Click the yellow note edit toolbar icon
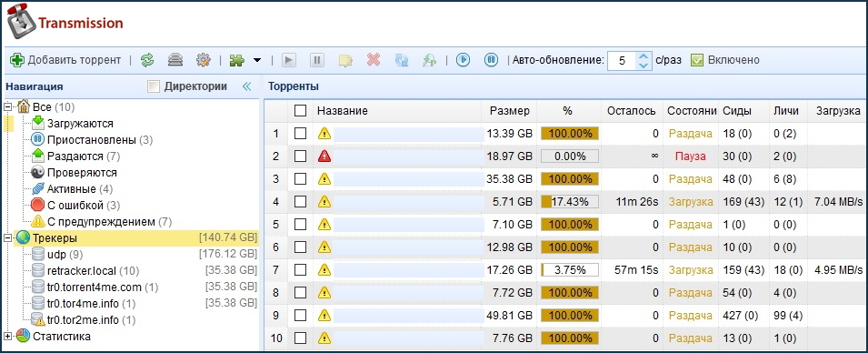868x353 pixels. (345, 60)
